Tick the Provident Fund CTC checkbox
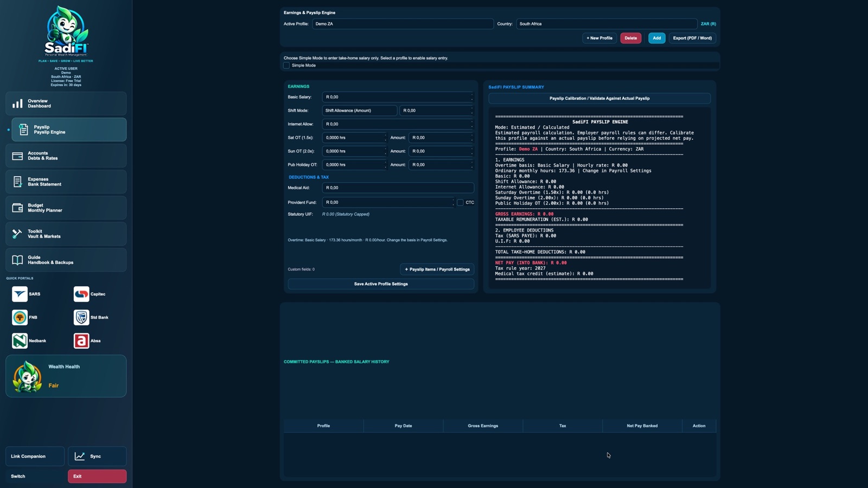868x488 pixels. 460,202
